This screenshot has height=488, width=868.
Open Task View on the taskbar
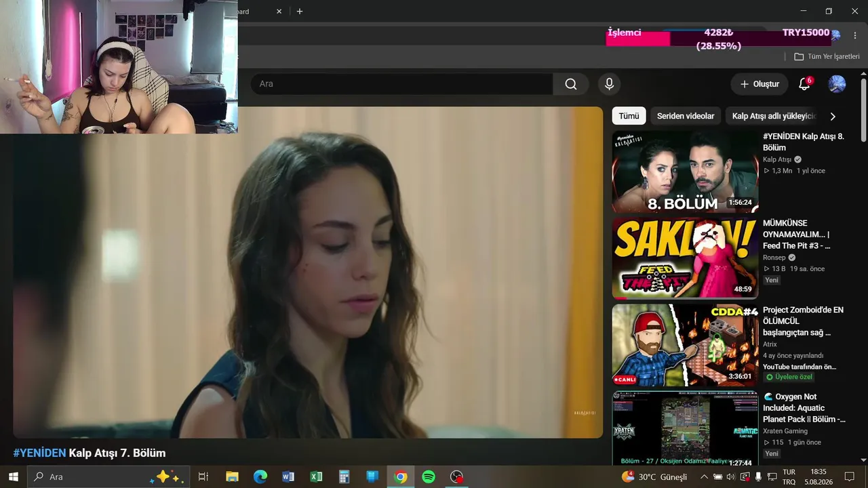click(x=203, y=476)
